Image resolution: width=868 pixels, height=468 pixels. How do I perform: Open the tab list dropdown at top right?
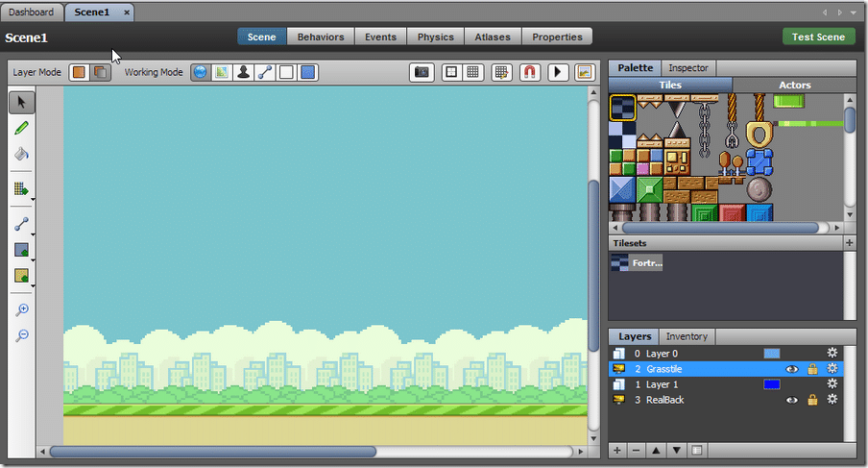(853, 12)
